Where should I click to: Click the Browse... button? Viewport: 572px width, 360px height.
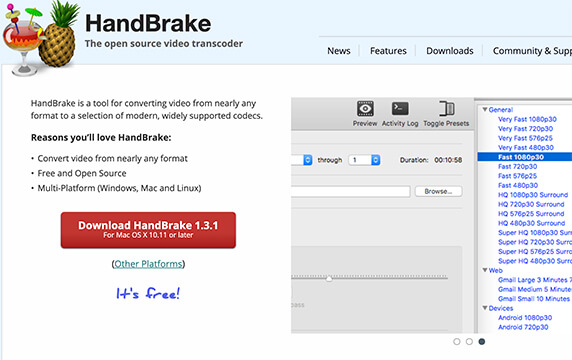pyautogui.click(x=438, y=191)
